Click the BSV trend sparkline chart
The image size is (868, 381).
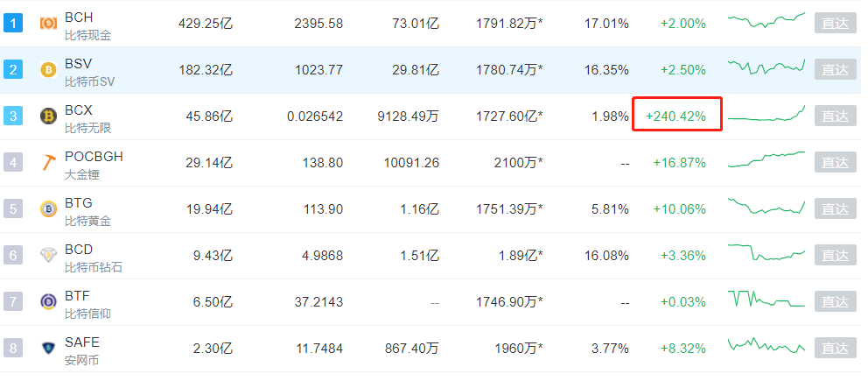point(766,67)
